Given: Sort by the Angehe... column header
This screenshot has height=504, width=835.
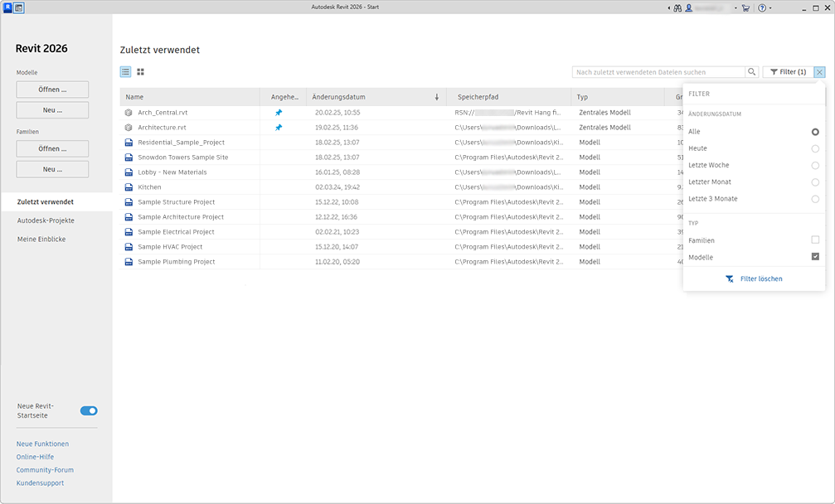Looking at the screenshot, I should (284, 97).
